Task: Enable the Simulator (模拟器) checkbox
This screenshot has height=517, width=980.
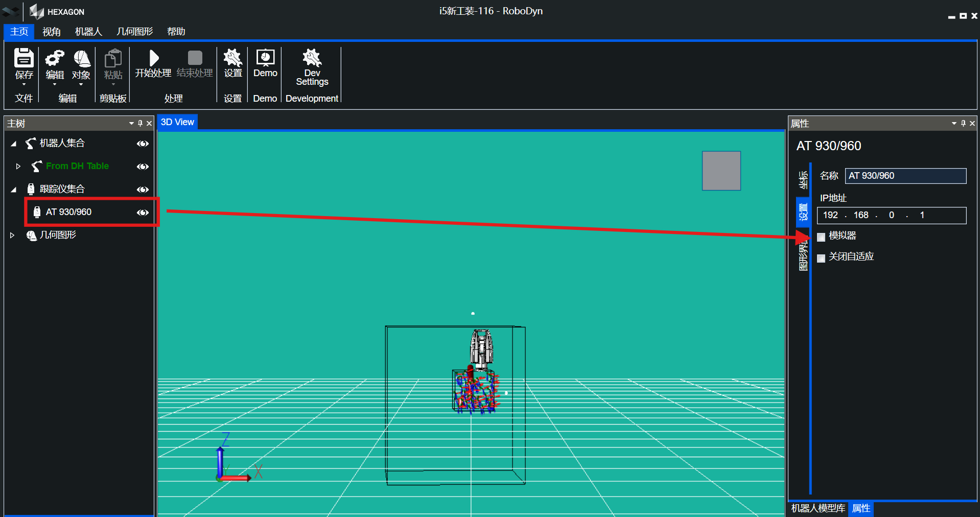Action: coord(821,237)
